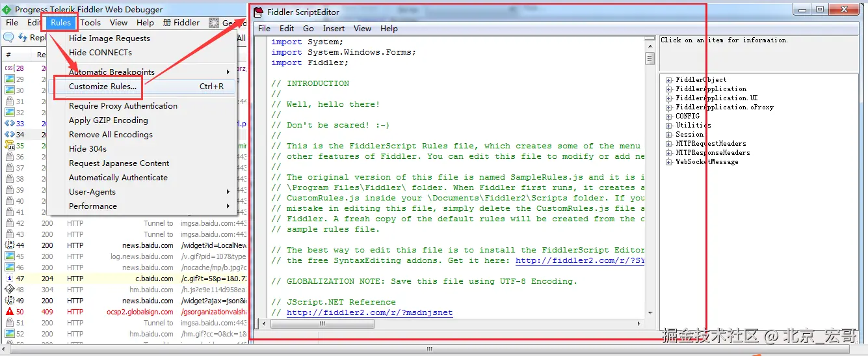
Task: Open the Help menu in Fiddler Web Debugger
Action: coord(146,23)
